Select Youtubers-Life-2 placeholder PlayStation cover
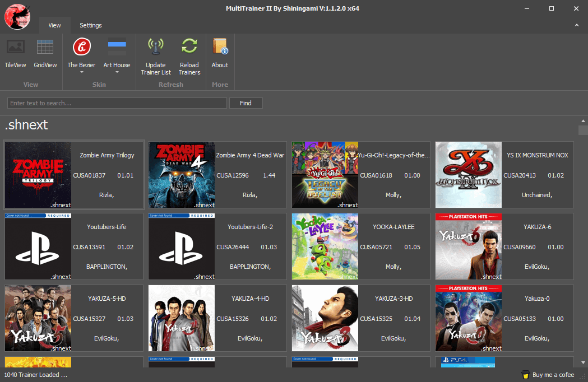Screen dimensions: 588x382 pyautogui.click(x=182, y=246)
